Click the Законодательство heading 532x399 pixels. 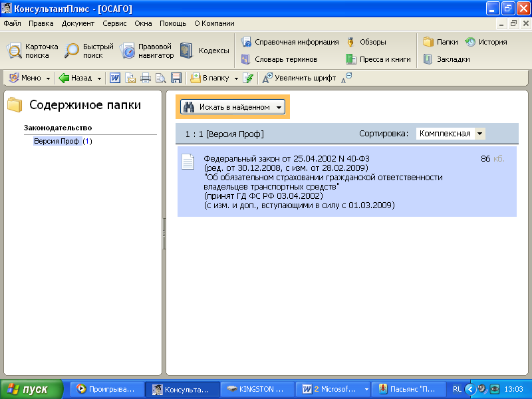pos(58,128)
